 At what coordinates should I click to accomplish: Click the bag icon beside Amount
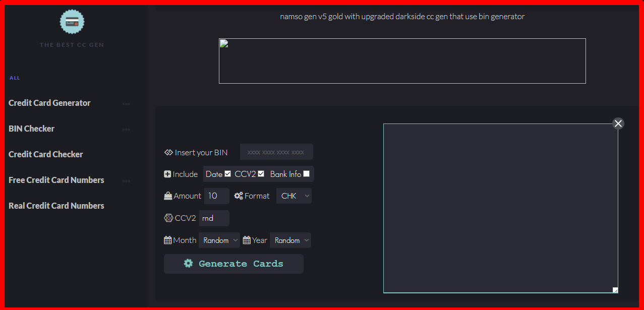coord(168,196)
